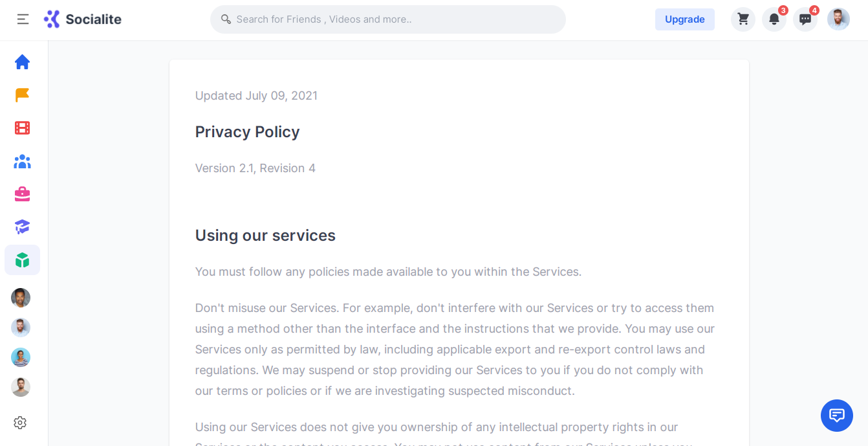Open the Jobs briefcase icon
The image size is (868, 446).
coord(23,194)
